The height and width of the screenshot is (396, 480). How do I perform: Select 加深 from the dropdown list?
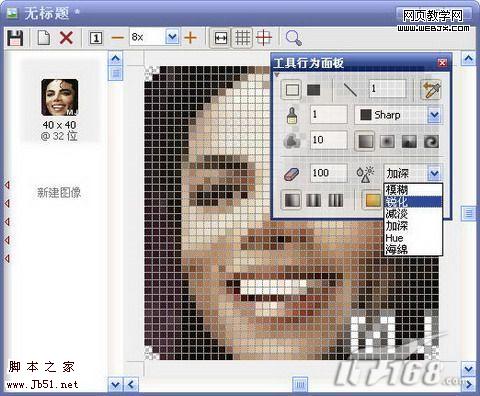(x=413, y=226)
